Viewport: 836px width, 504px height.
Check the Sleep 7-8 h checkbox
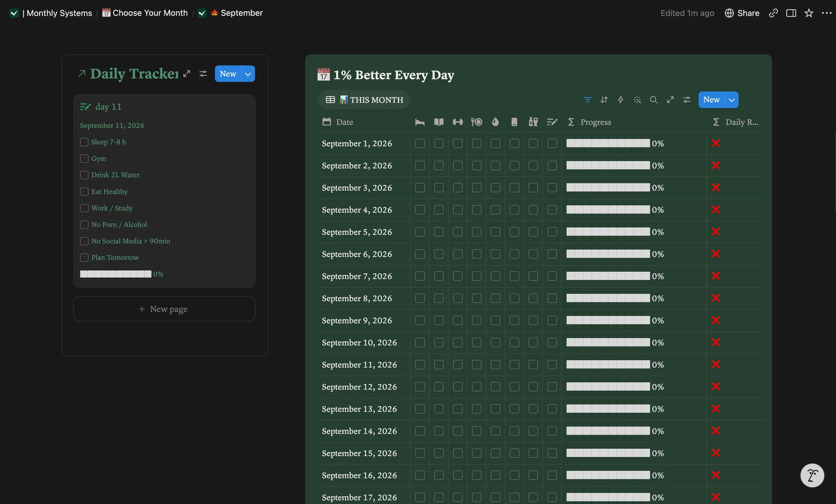click(x=84, y=142)
